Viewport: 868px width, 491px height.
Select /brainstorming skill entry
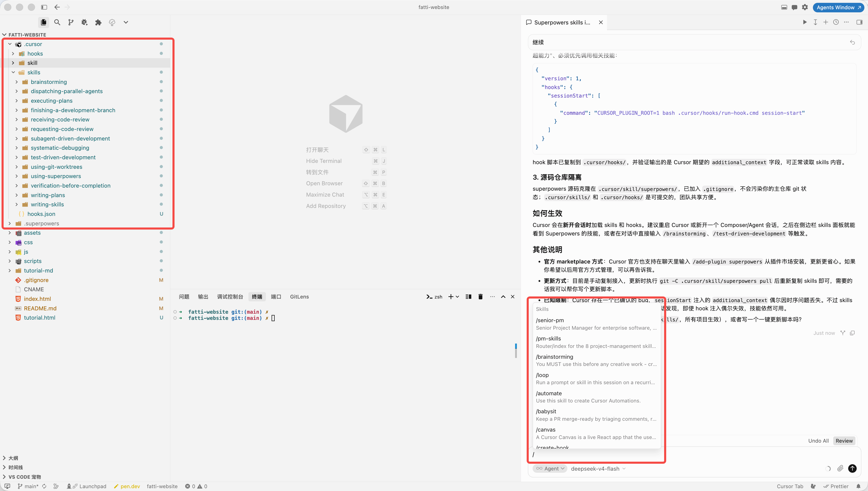596,360
